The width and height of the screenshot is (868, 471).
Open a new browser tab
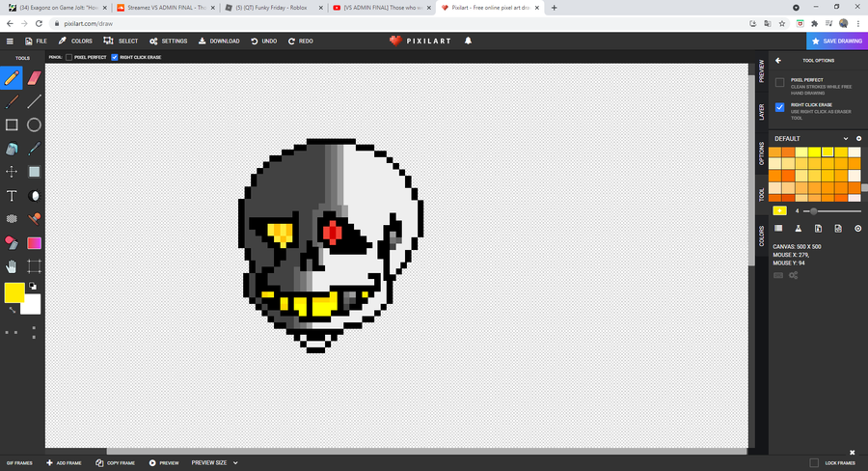pyautogui.click(x=555, y=8)
